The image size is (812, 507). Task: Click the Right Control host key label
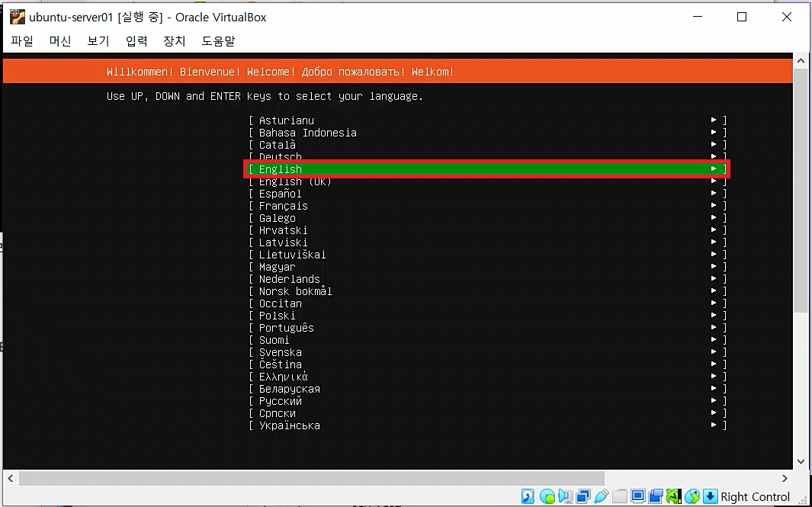click(x=755, y=496)
